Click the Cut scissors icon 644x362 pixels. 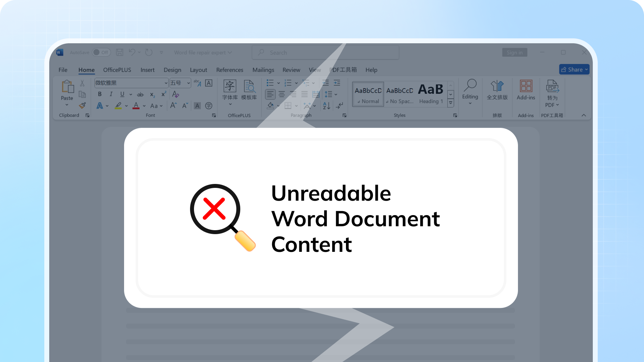tap(82, 83)
